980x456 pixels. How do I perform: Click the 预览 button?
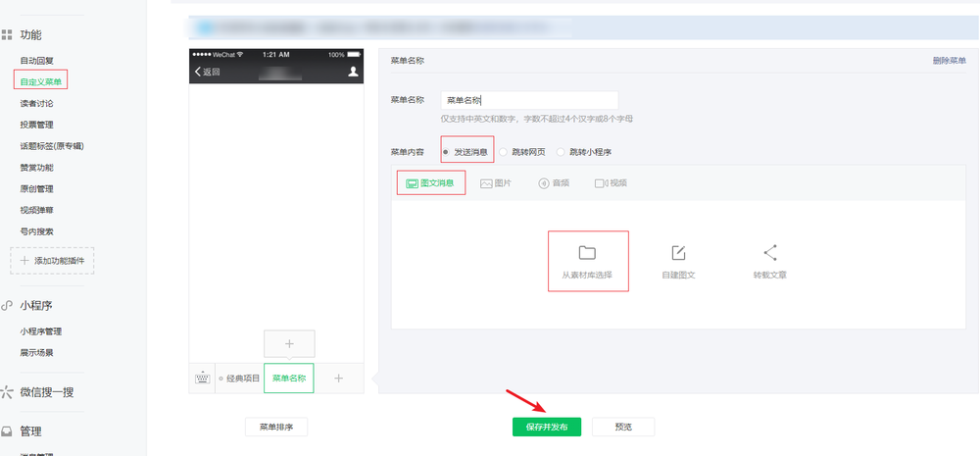623,428
